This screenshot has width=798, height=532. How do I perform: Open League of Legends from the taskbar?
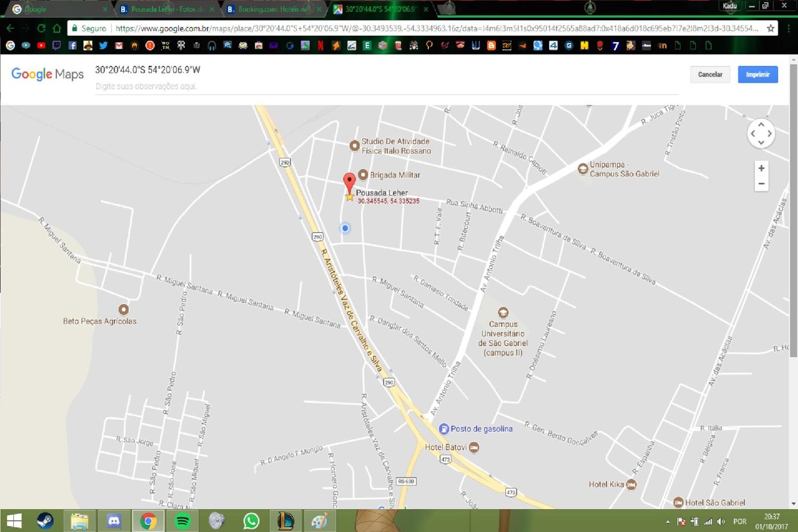(286, 521)
